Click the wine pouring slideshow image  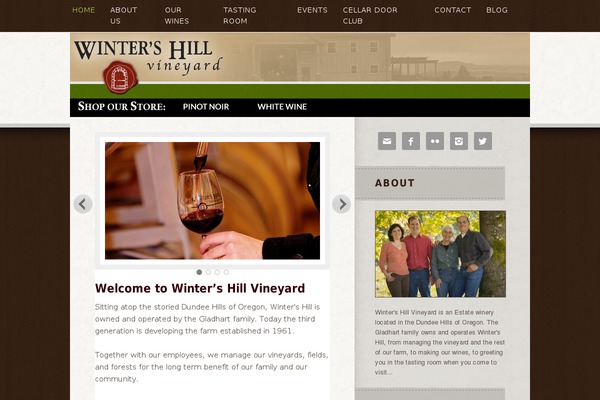click(212, 201)
